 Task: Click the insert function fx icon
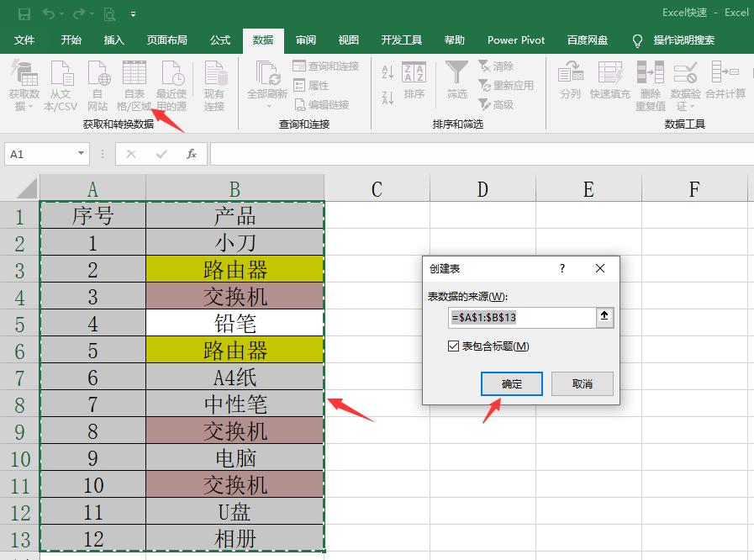(192, 154)
